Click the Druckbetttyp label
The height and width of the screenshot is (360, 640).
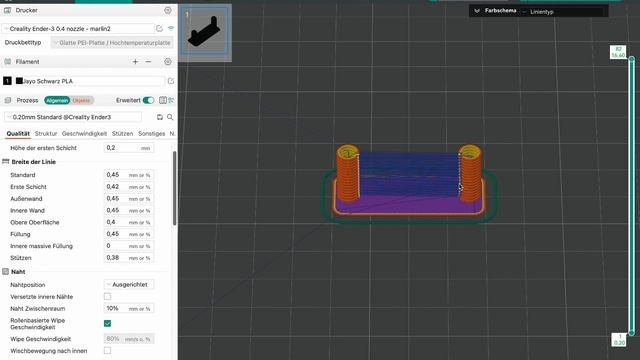(23, 42)
